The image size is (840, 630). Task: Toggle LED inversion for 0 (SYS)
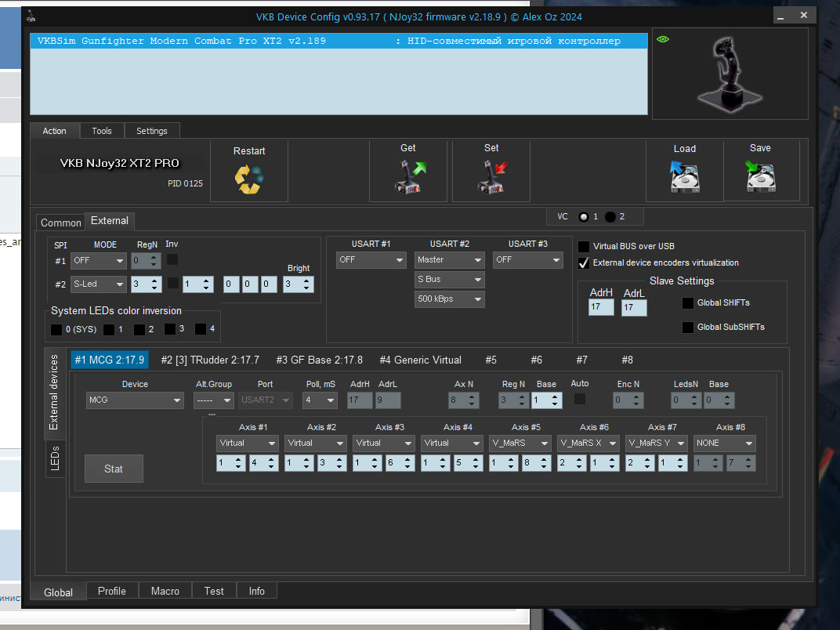56,329
